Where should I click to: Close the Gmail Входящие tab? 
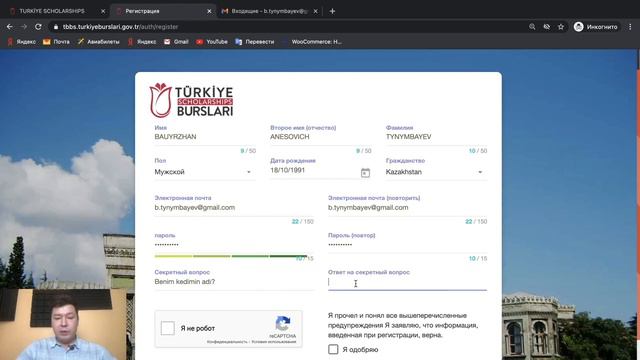click(x=315, y=11)
